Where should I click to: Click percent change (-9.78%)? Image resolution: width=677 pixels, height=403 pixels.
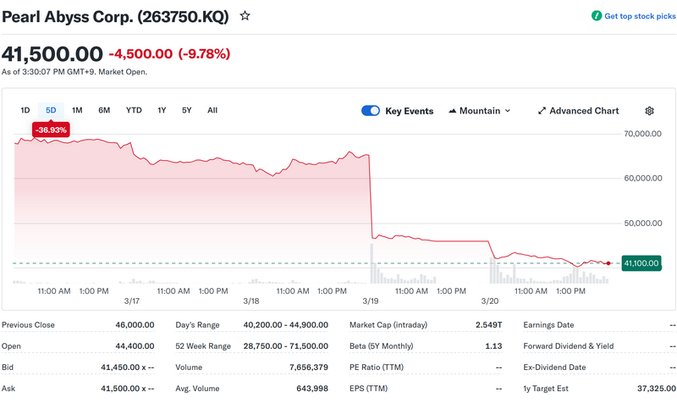(204, 54)
